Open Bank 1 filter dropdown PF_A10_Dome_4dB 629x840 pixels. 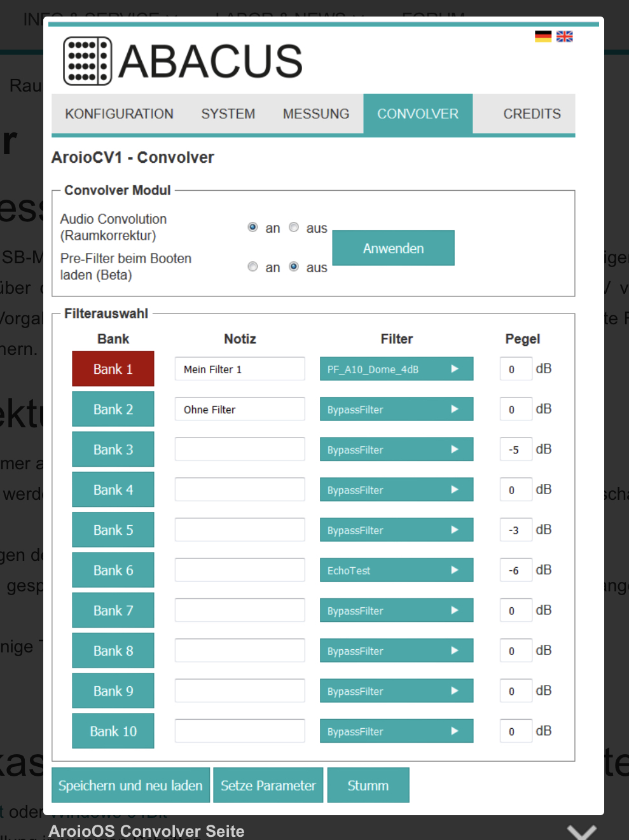(x=397, y=369)
